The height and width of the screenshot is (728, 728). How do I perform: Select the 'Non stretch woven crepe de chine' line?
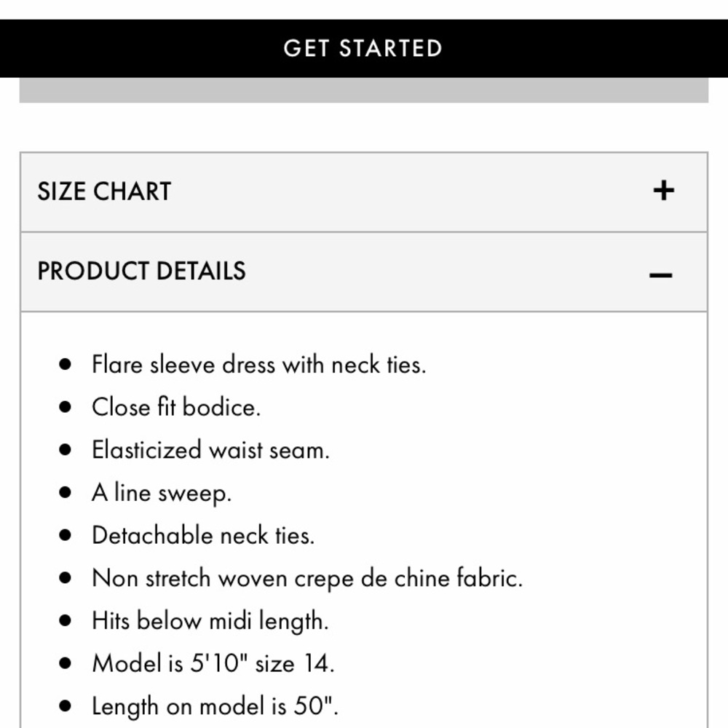[x=307, y=579]
